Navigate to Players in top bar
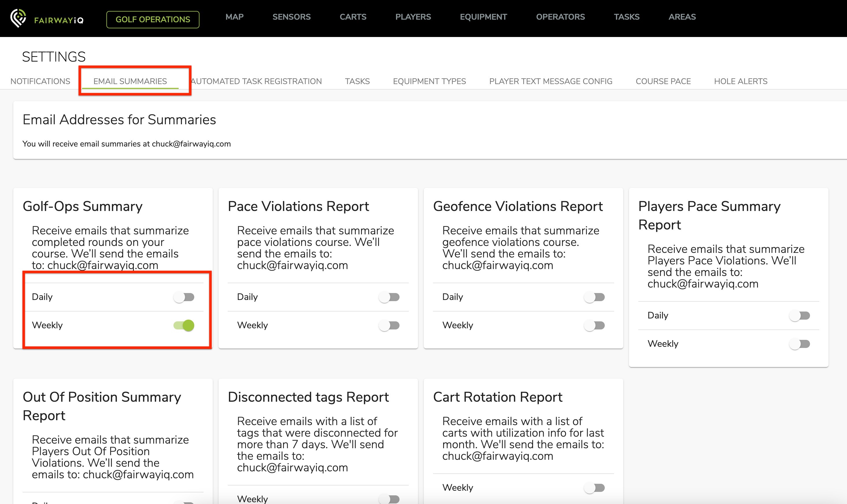 (x=413, y=17)
